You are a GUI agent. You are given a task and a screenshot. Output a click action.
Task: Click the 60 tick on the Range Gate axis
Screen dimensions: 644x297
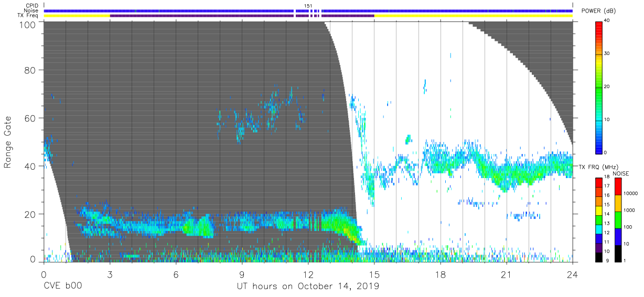tap(30, 118)
